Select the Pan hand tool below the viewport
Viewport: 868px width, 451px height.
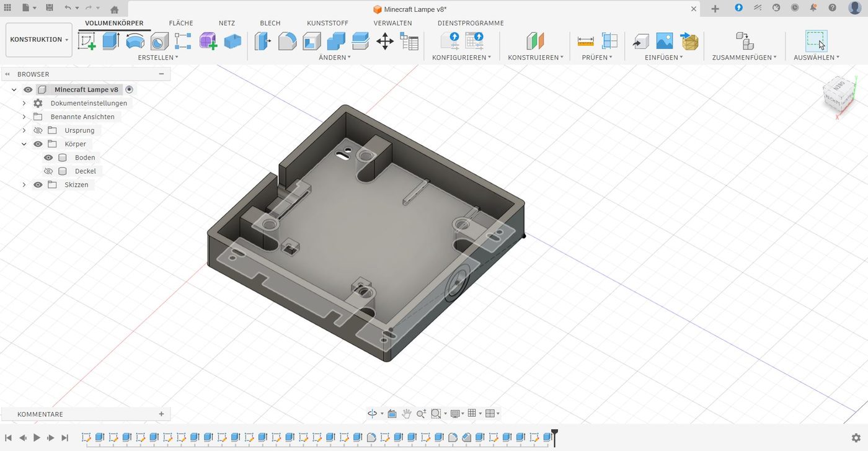407,413
